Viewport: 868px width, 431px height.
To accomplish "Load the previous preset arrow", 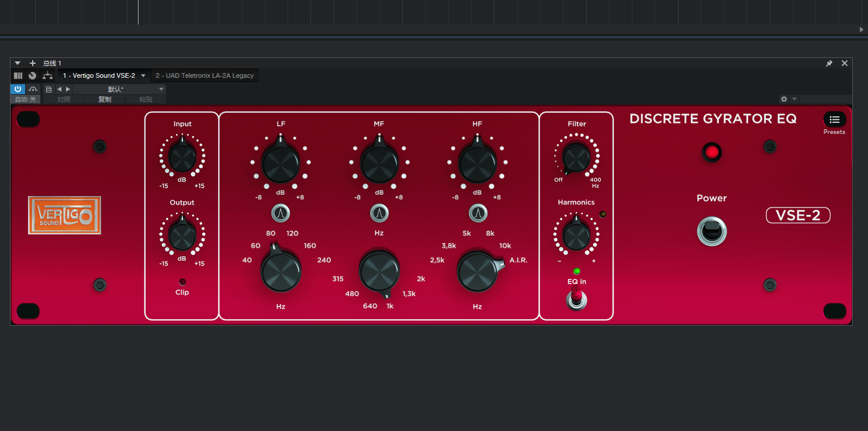I will click(x=59, y=89).
